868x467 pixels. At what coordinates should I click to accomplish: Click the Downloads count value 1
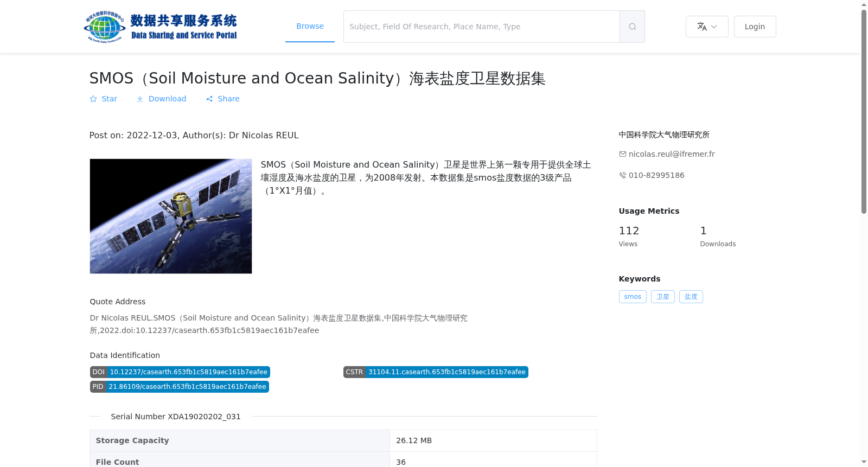pyautogui.click(x=704, y=231)
